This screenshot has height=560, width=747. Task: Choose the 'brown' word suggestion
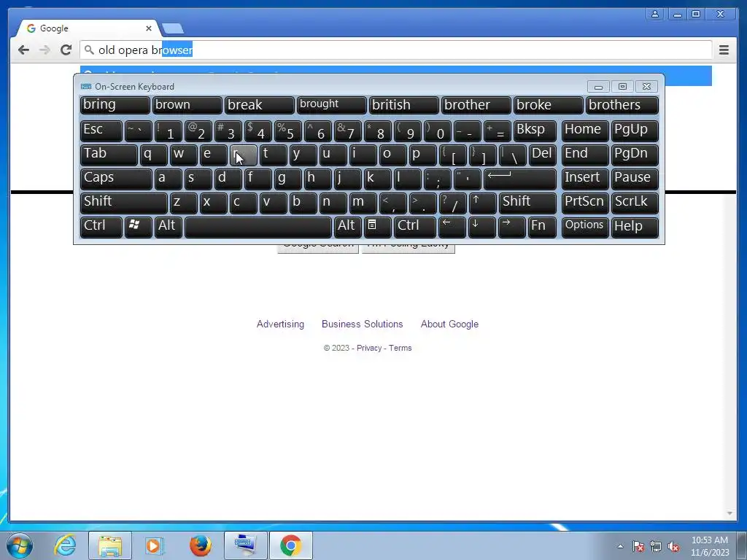(187, 105)
